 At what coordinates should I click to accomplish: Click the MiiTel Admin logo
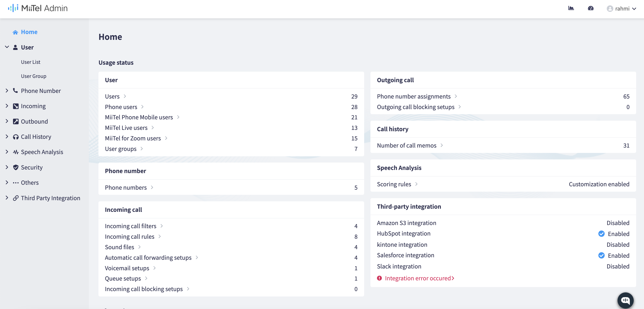pyautogui.click(x=38, y=8)
